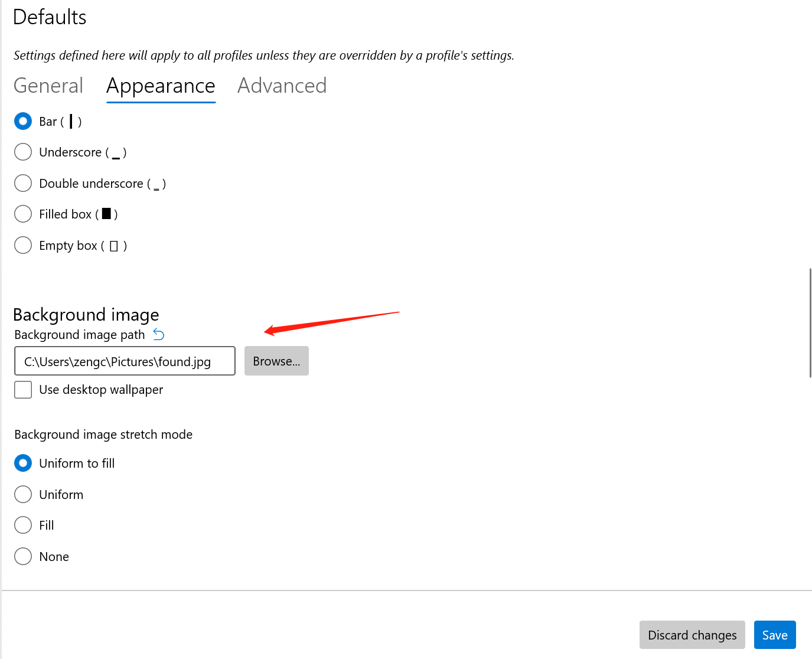This screenshot has width=812, height=659.
Task: Choose the Underscore cursor shape
Action: [x=22, y=152]
